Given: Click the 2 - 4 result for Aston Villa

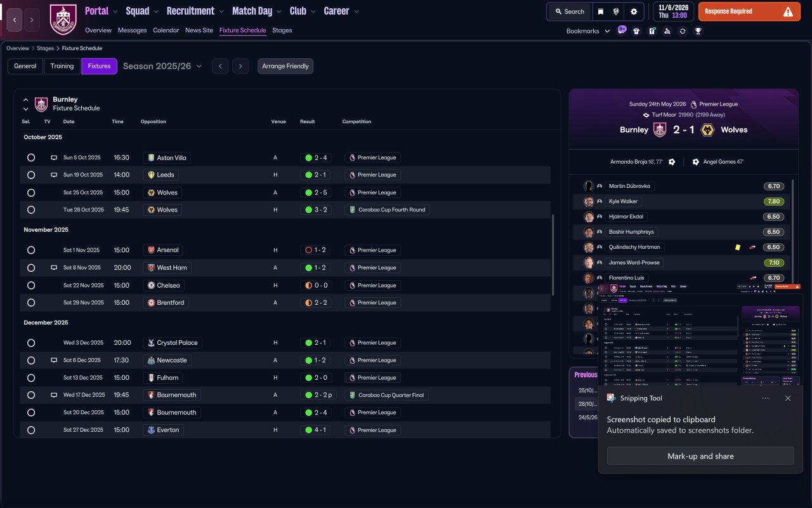Looking at the screenshot, I should (x=317, y=157).
